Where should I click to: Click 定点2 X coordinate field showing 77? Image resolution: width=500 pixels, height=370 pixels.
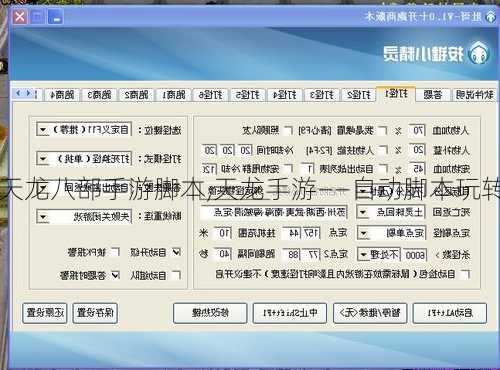[311, 255]
